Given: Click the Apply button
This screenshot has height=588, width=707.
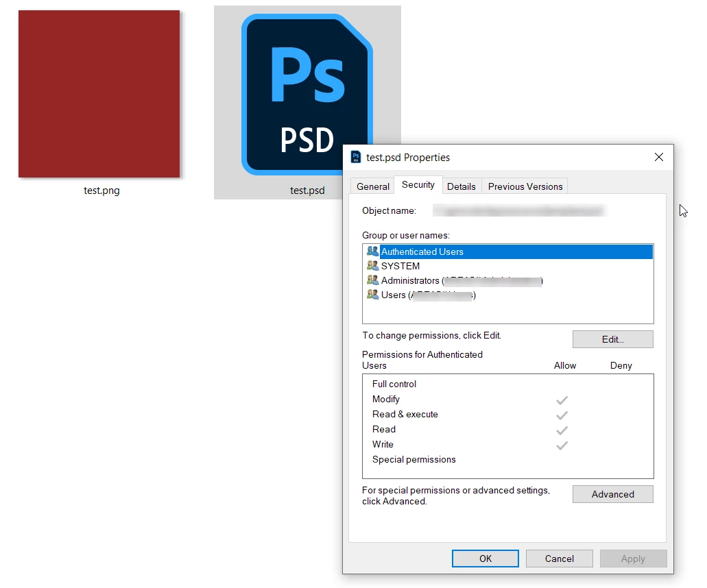Looking at the screenshot, I should coord(633,559).
